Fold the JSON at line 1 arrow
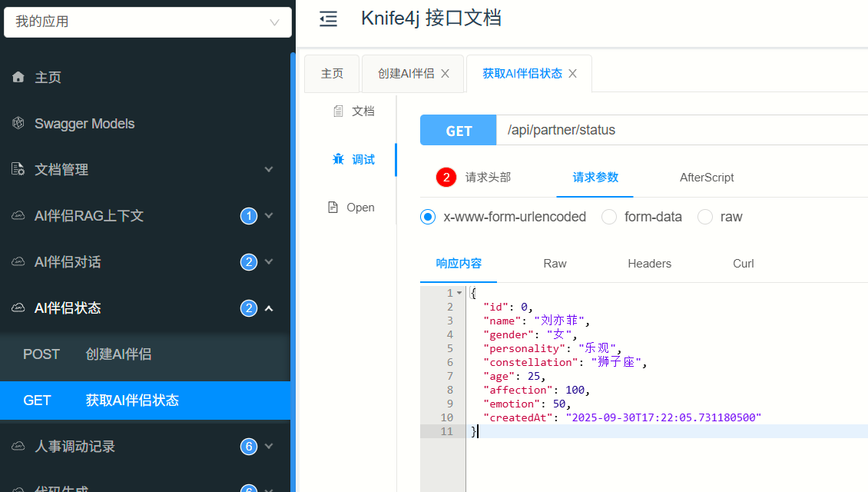The width and height of the screenshot is (868, 492). pyautogui.click(x=459, y=293)
